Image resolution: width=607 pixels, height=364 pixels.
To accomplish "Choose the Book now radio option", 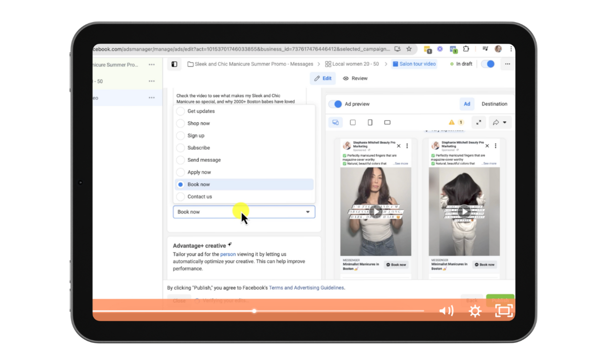I will point(181,185).
